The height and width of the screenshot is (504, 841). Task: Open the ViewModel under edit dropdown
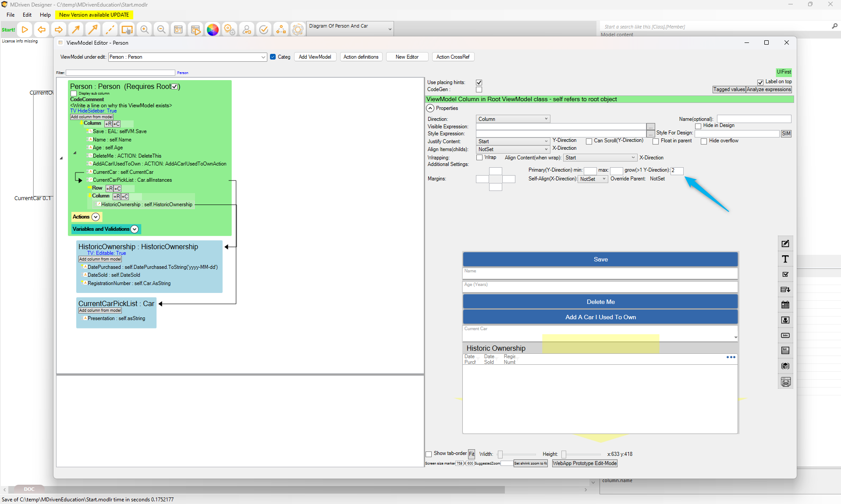(188, 57)
